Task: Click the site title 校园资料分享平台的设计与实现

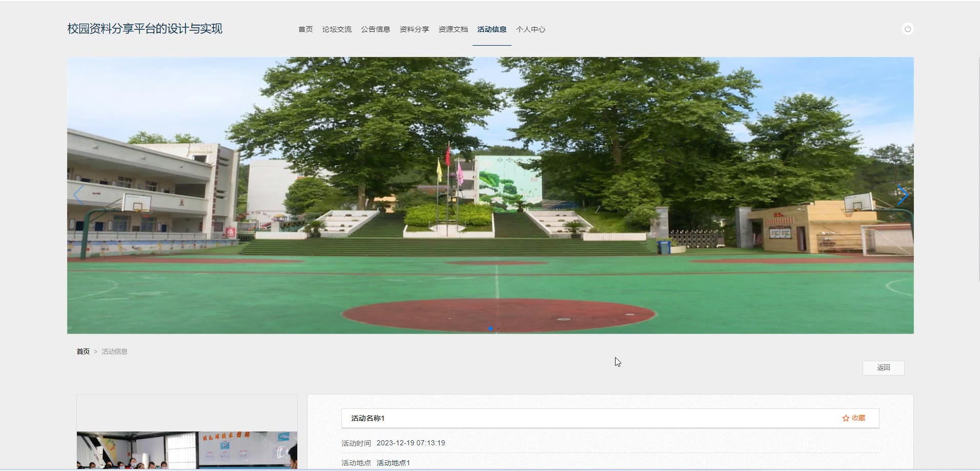Action: (145, 29)
